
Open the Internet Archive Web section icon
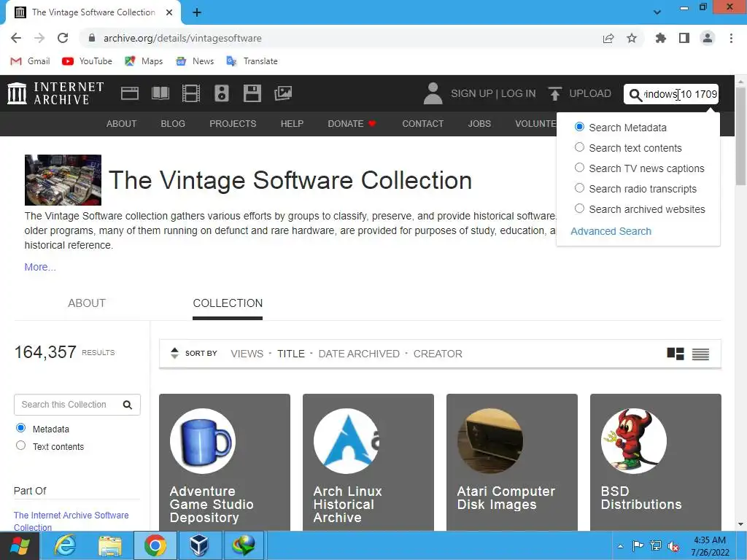coord(130,93)
